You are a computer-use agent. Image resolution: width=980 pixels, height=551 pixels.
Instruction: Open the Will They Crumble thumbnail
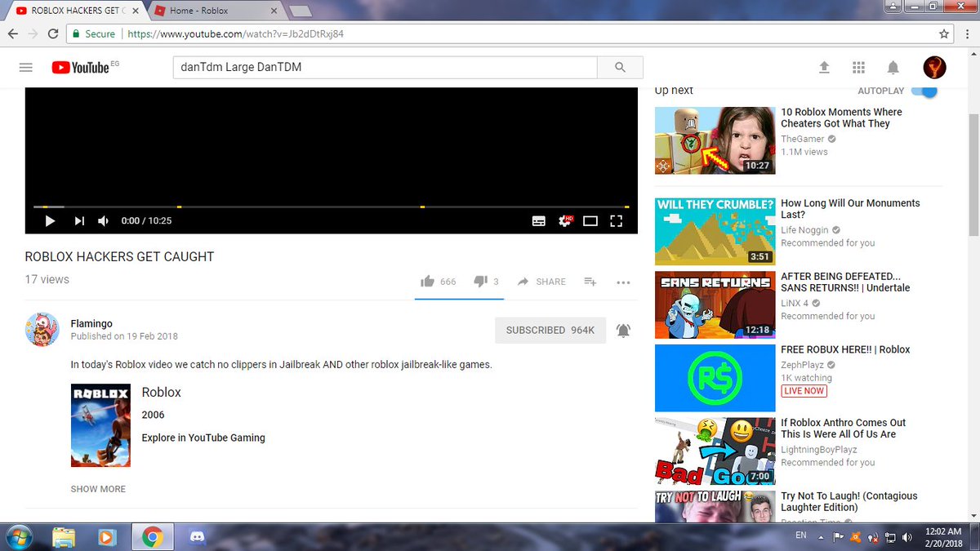tap(715, 231)
